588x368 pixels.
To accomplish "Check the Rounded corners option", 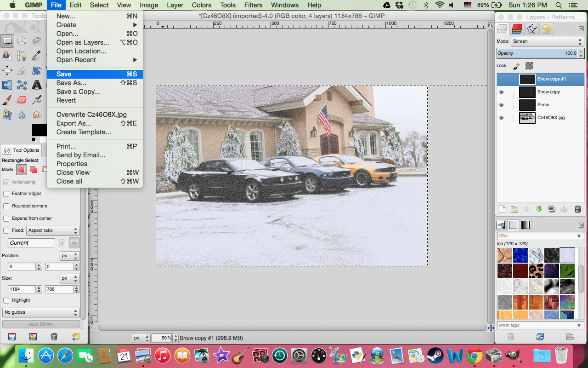I will click(x=6, y=206).
